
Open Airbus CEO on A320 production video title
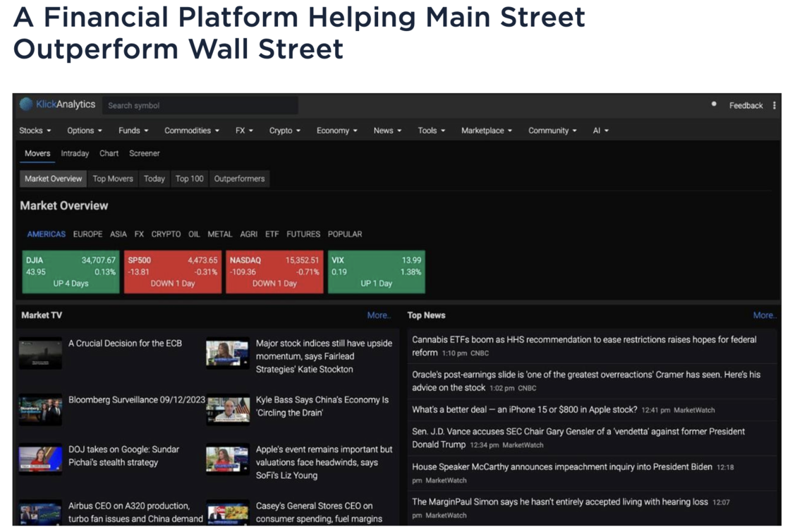(135, 512)
